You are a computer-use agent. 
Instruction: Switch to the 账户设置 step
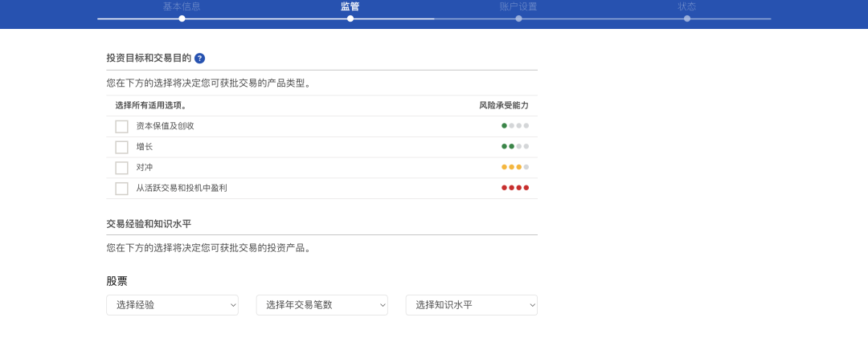click(518, 6)
